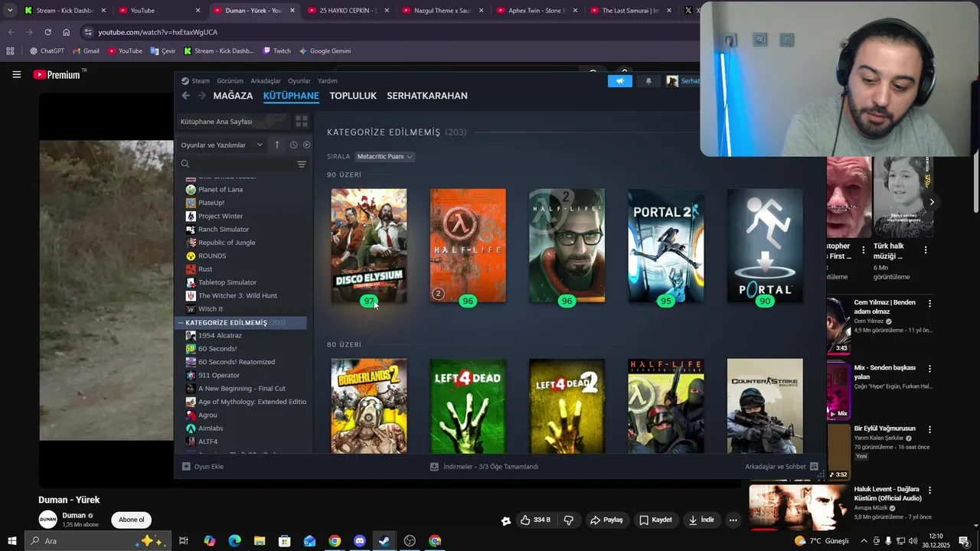The height and width of the screenshot is (551, 980).
Task: Open Steam notifications bell
Action: [x=648, y=81]
